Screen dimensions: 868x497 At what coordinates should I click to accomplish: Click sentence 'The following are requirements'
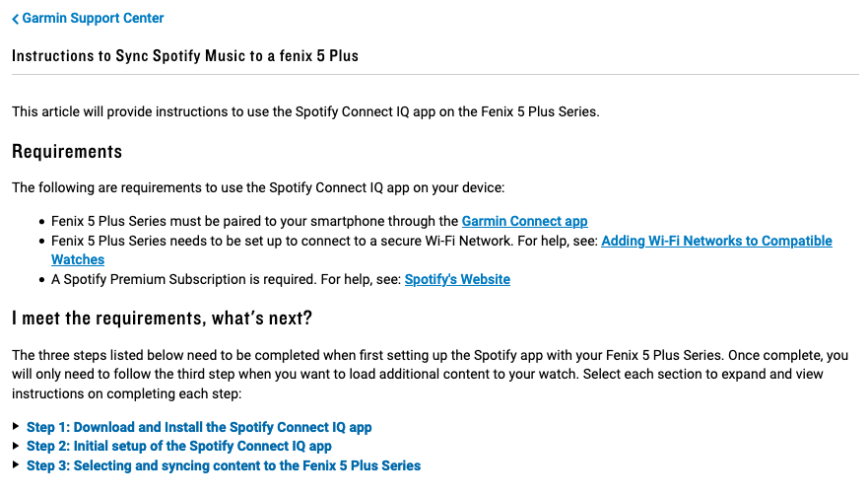click(258, 187)
